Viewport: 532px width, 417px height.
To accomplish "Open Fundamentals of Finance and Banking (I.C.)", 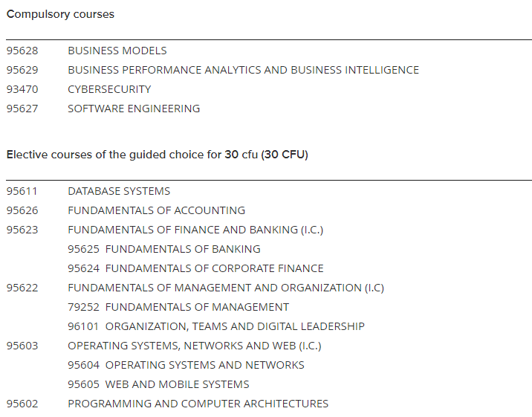I will click(x=195, y=230).
